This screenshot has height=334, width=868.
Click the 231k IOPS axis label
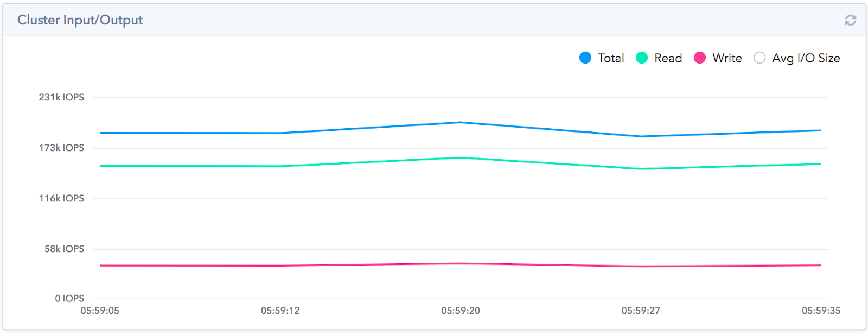click(x=61, y=97)
